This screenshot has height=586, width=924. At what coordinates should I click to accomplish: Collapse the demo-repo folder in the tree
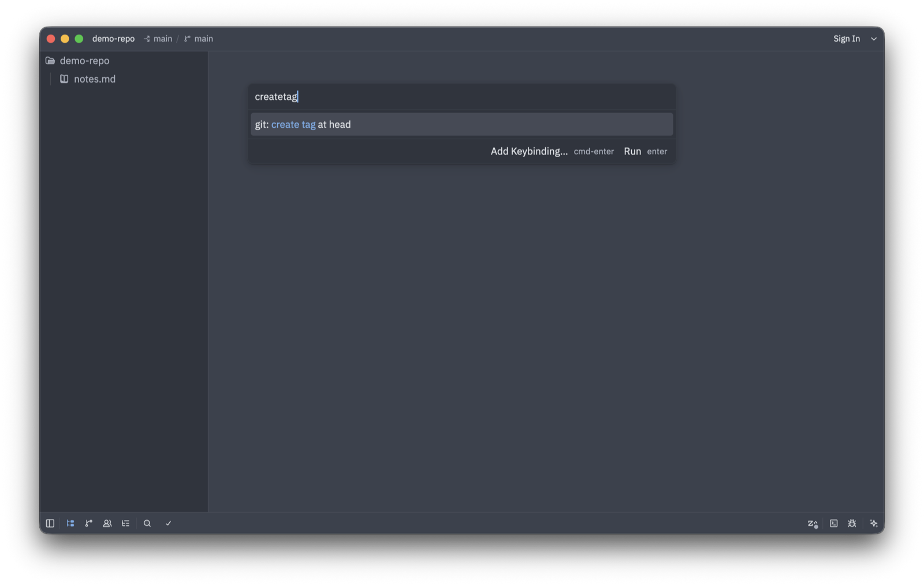click(124, 61)
